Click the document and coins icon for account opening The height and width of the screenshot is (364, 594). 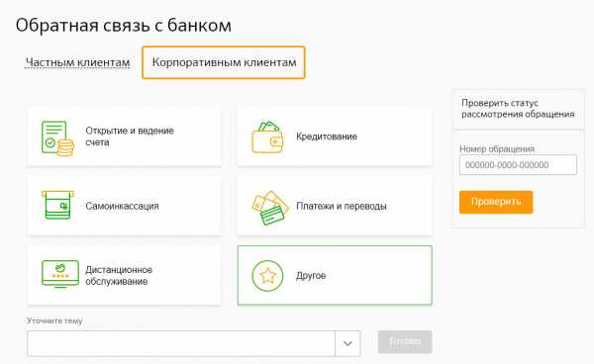57,138
